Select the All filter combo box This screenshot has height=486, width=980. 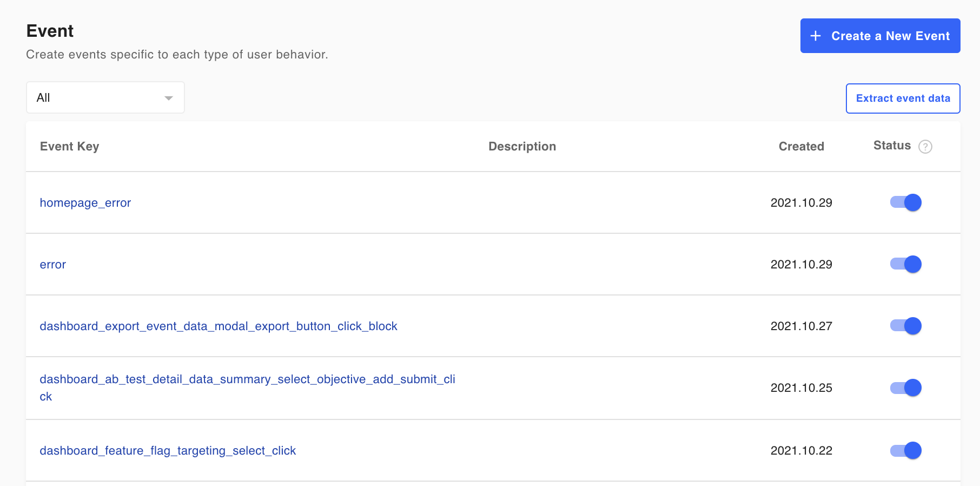tap(97, 98)
